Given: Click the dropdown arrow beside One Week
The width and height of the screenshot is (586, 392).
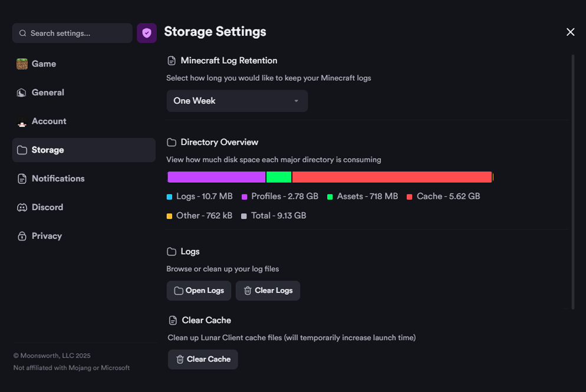Looking at the screenshot, I should tap(296, 101).
